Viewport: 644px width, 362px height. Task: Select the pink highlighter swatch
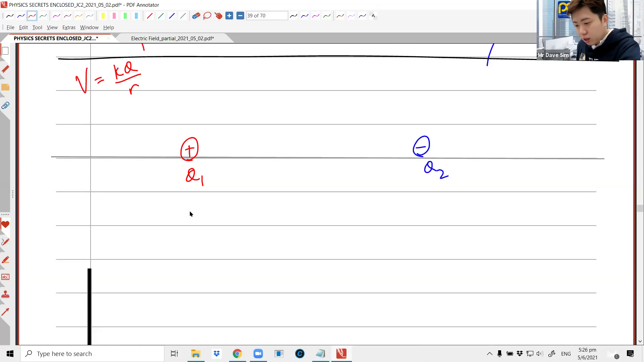pyautogui.click(x=114, y=16)
